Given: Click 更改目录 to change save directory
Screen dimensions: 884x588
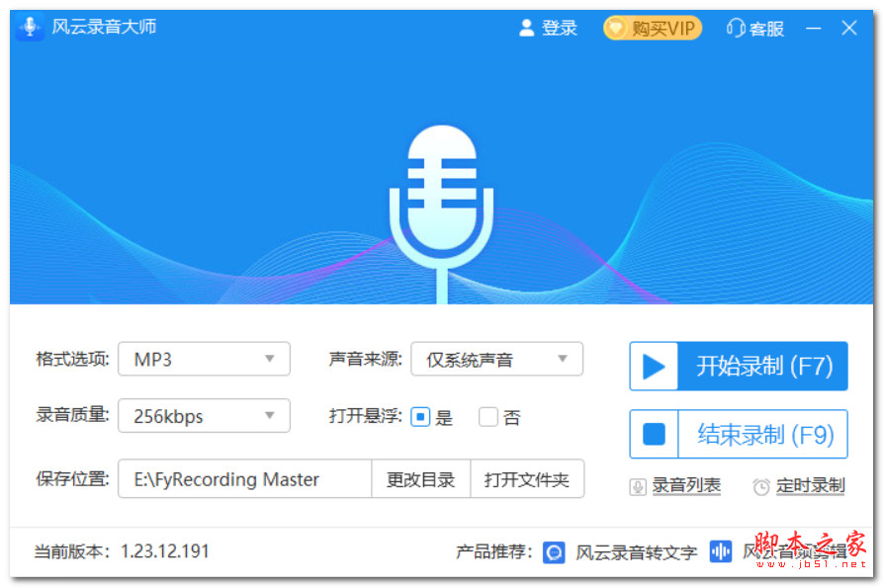Looking at the screenshot, I should (420, 479).
